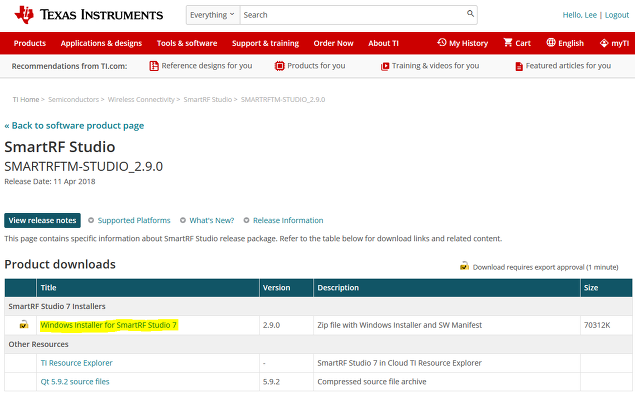Open Tools & software menu
The image size is (635, 395).
point(187,43)
